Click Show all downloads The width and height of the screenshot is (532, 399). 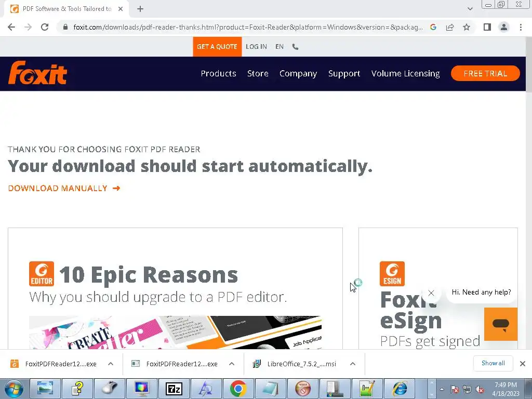493,363
